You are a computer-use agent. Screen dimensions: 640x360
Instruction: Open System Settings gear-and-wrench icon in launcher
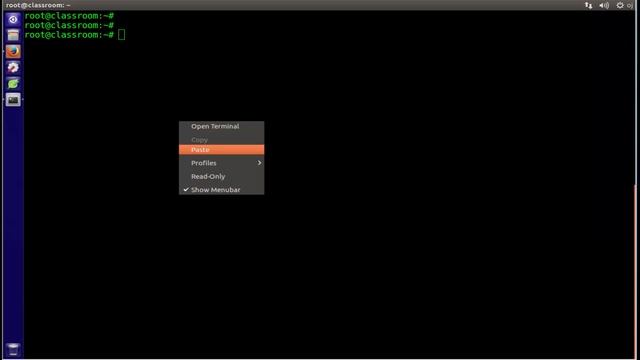click(13, 67)
